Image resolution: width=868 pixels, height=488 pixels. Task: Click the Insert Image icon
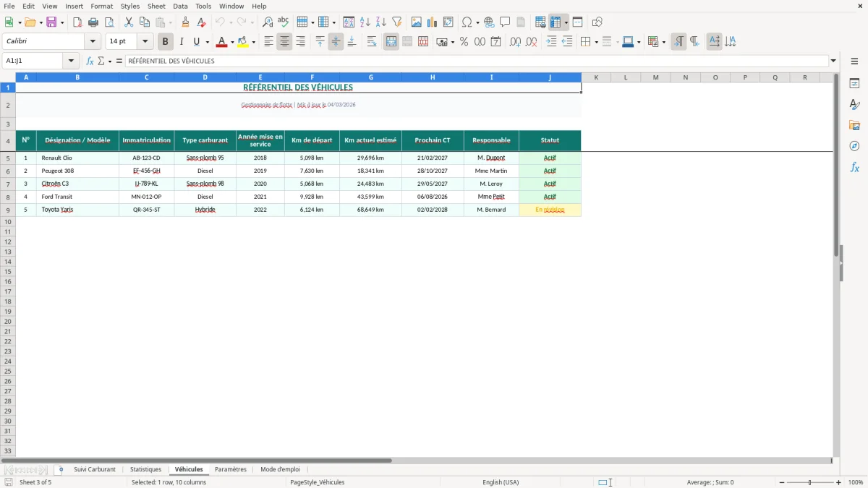(417, 22)
